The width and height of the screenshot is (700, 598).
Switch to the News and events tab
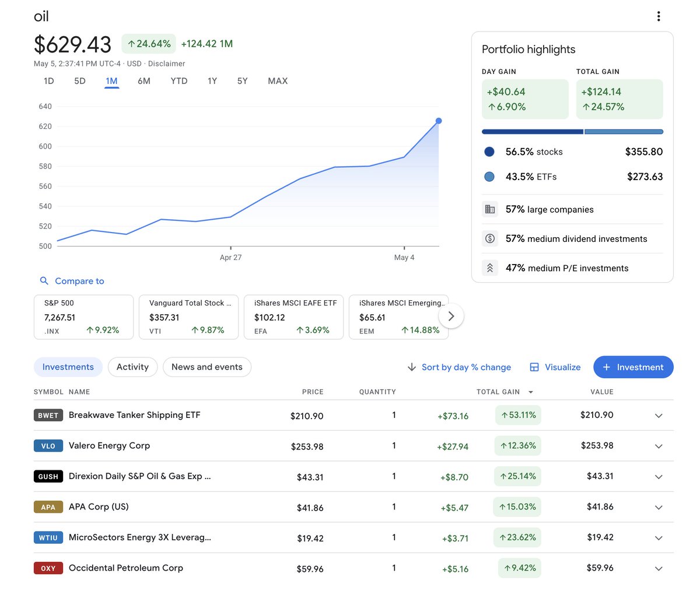tap(207, 367)
